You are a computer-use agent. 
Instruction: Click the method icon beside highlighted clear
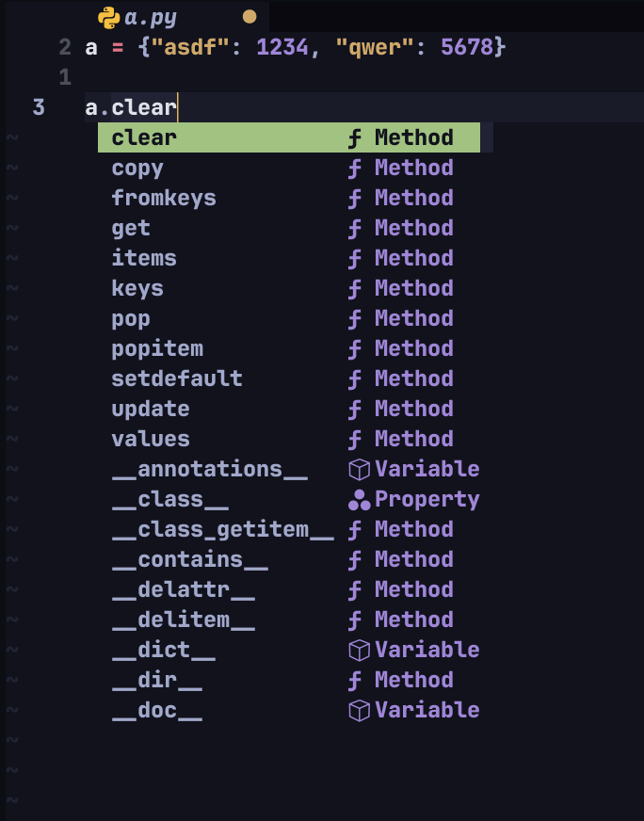[354, 138]
